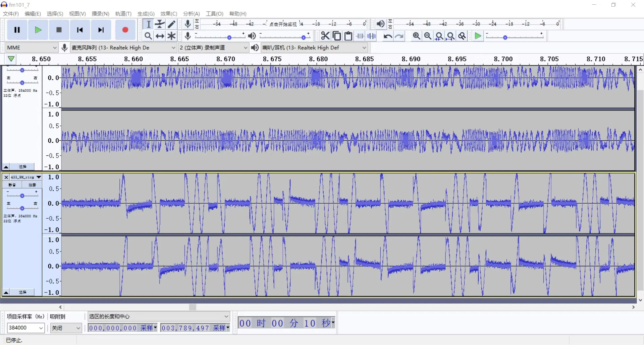Open the 效果(C) menu

pyautogui.click(x=168, y=14)
